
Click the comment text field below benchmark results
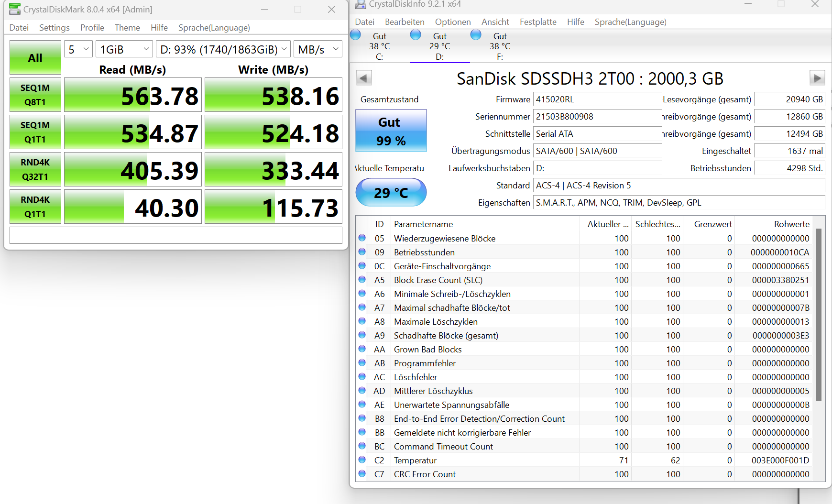(x=176, y=235)
